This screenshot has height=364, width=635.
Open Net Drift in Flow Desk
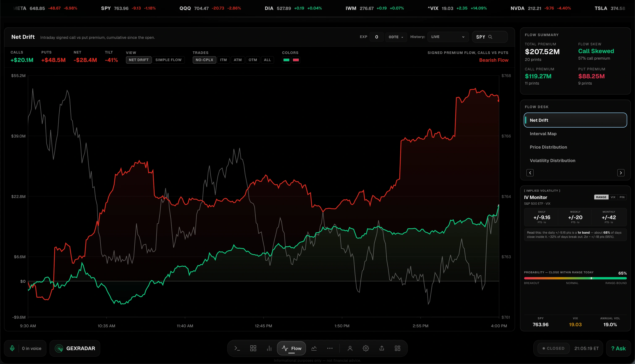[575, 120]
